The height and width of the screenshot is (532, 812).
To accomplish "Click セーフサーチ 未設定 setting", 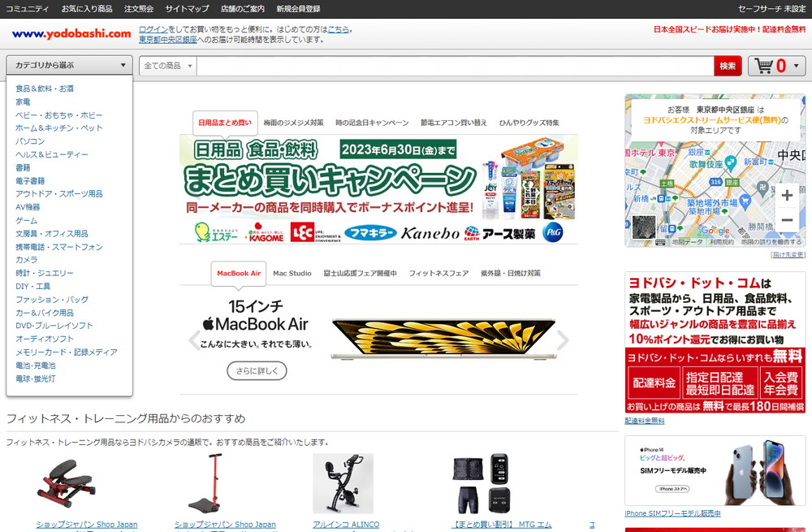I will [772, 9].
